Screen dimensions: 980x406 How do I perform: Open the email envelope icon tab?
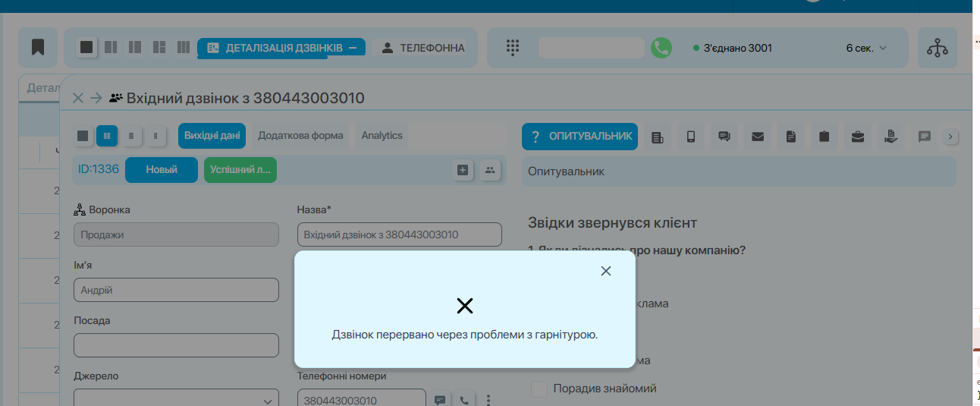click(x=757, y=137)
